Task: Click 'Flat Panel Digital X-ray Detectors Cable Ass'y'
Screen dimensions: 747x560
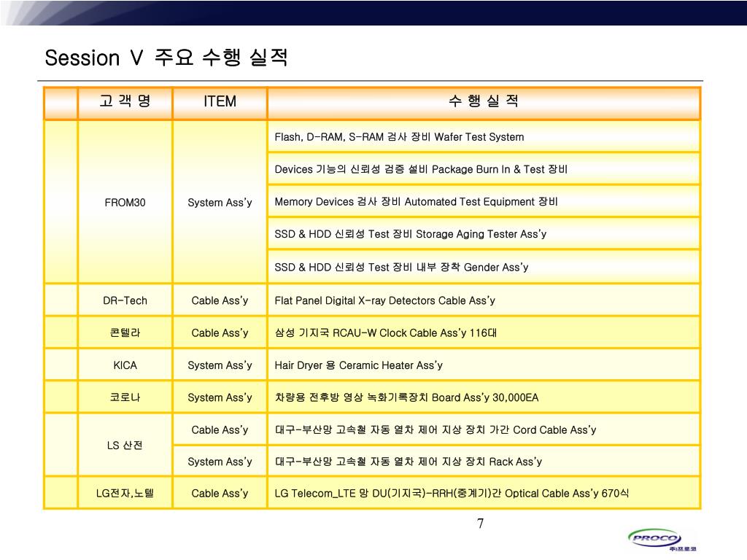Action: [384, 300]
